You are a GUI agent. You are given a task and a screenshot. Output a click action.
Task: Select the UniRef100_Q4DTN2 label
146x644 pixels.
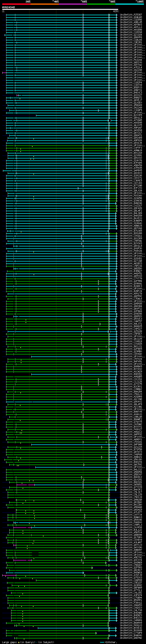point(131,638)
